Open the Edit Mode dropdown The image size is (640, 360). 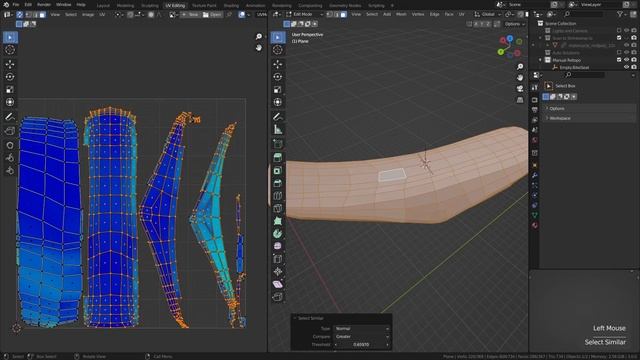point(305,14)
